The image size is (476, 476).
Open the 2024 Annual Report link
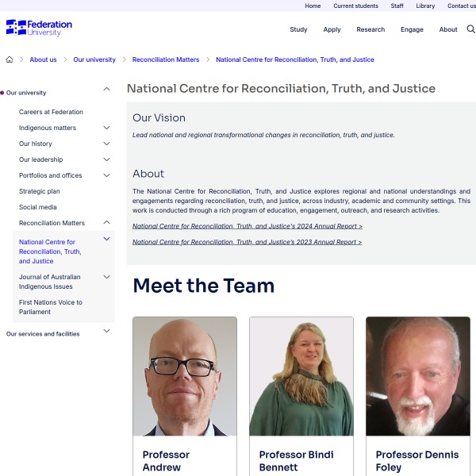(247, 226)
